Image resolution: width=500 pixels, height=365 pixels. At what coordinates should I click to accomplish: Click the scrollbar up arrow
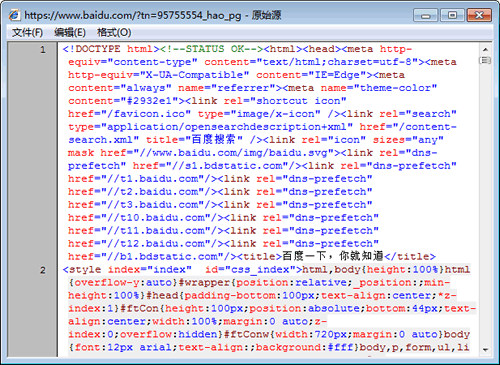point(485,49)
